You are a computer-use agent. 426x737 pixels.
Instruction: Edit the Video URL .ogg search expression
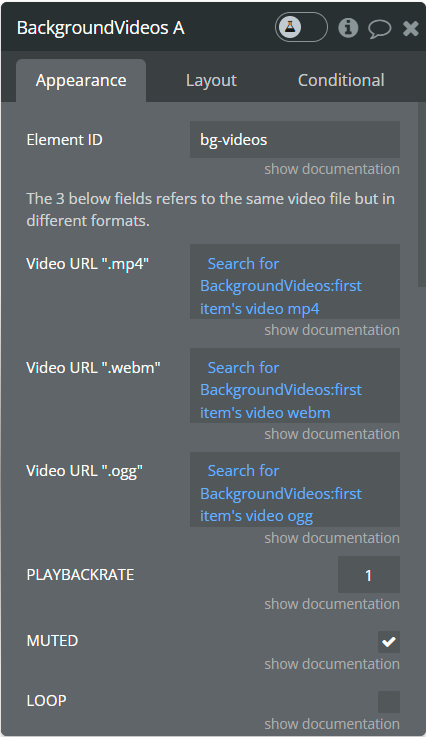[x=295, y=489]
